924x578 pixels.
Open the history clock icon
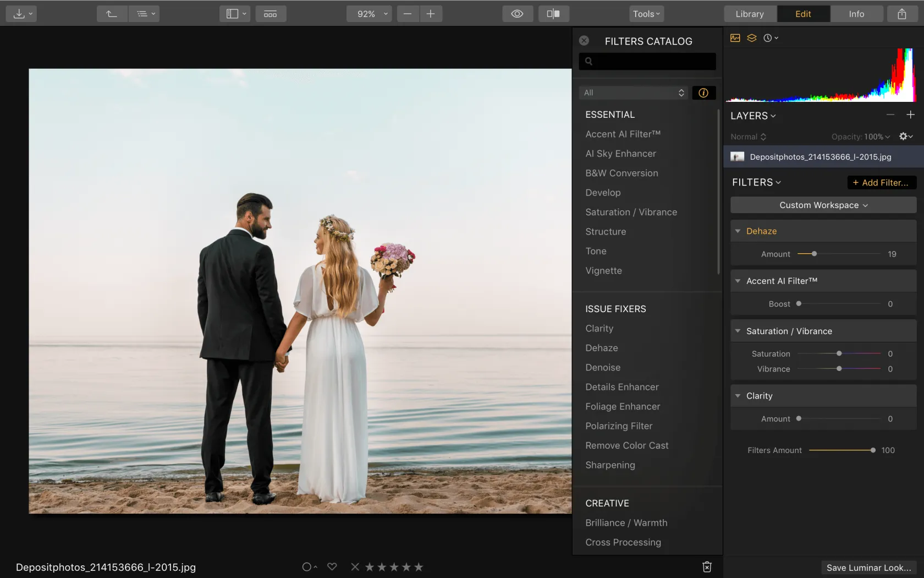pos(770,38)
